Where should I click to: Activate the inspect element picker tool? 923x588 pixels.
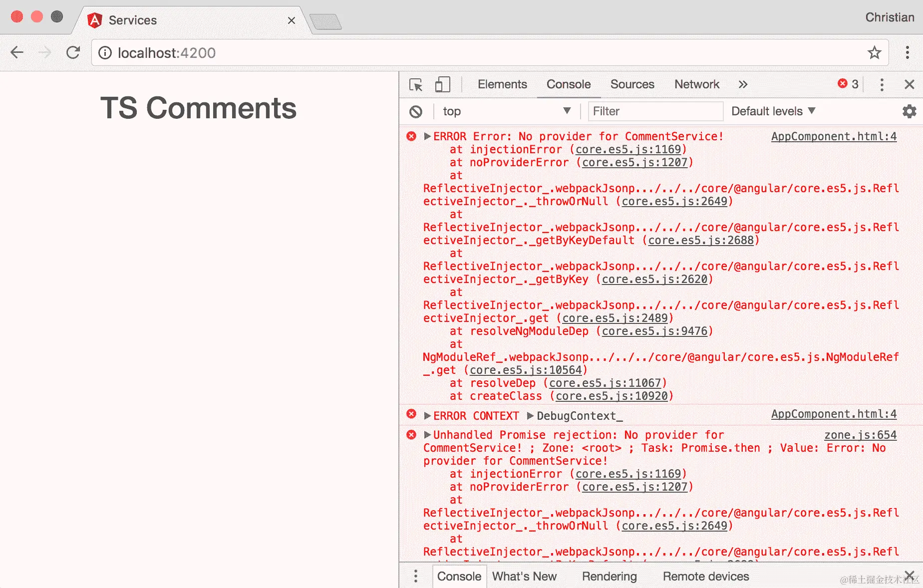point(416,84)
